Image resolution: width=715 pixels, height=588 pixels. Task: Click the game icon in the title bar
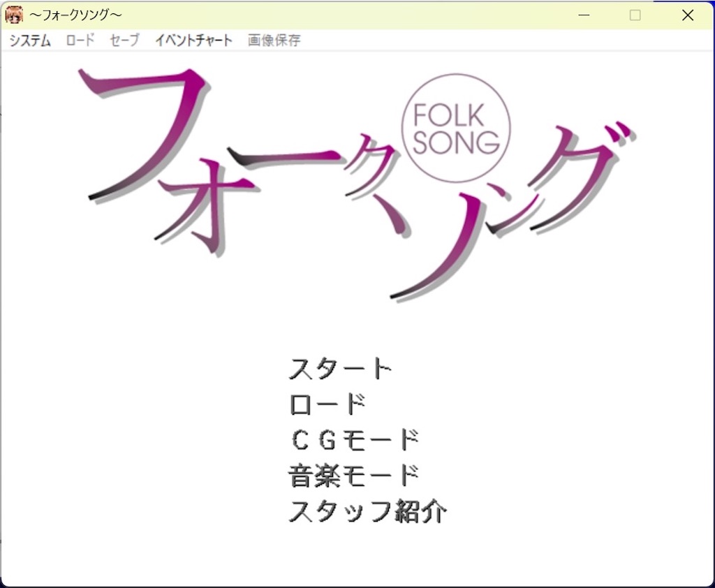click(x=14, y=15)
